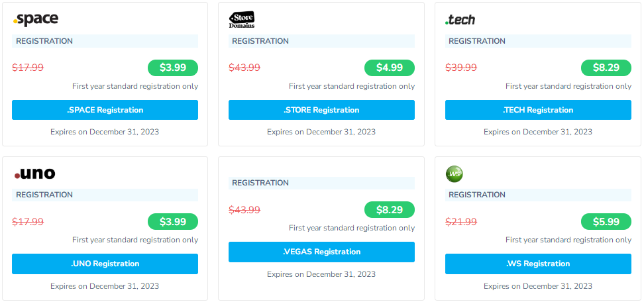This screenshot has width=644, height=304.
Task: Click the crossed-out $21.99 price for .ws
Action: [461, 222]
